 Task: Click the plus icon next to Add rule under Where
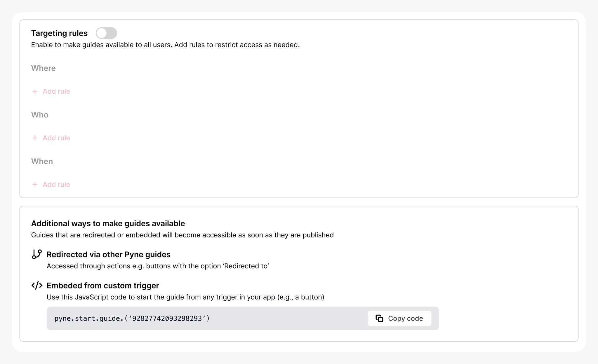35,91
